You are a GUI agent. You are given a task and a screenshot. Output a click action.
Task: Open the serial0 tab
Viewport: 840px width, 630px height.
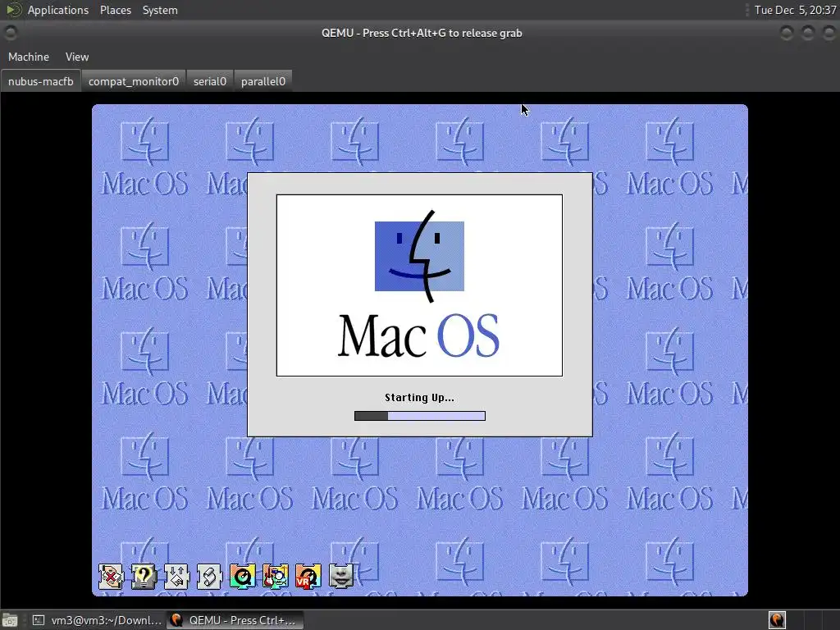pos(210,81)
